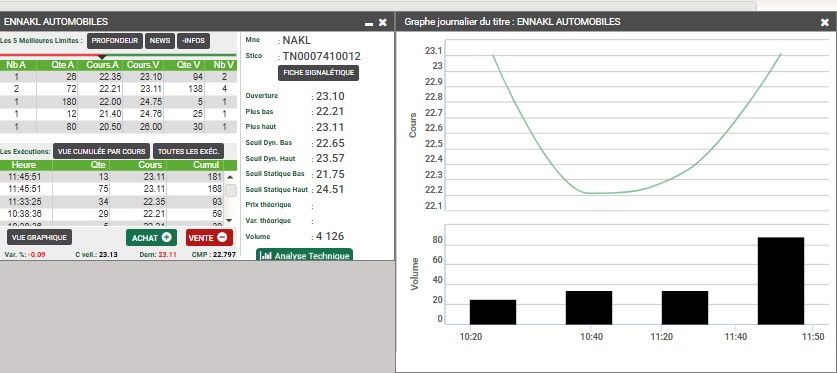Select ask price 24.76 in limits table
The image size is (837, 373).
tap(151, 114)
